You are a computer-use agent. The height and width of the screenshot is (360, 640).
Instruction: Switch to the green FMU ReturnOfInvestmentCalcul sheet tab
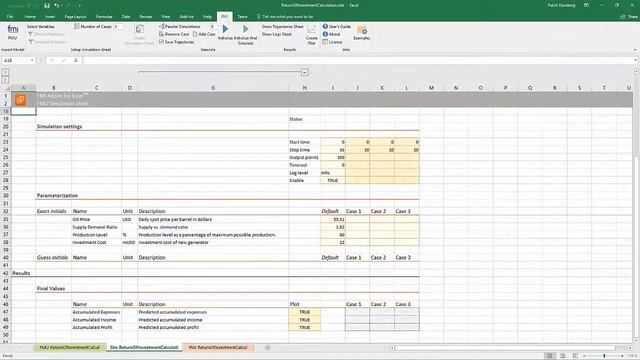tap(69, 347)
